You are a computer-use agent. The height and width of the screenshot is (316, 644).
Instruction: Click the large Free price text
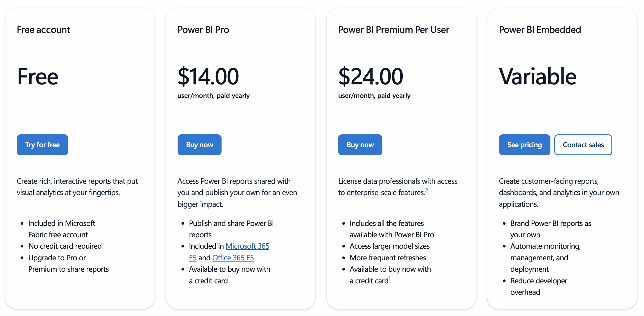pyautogui.click(x=38, y=76)
